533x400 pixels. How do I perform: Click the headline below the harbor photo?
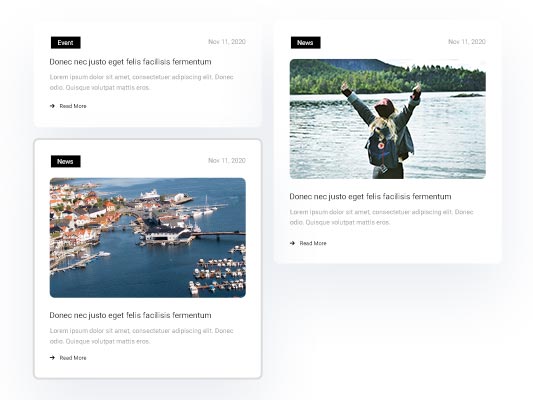(131, 315)
